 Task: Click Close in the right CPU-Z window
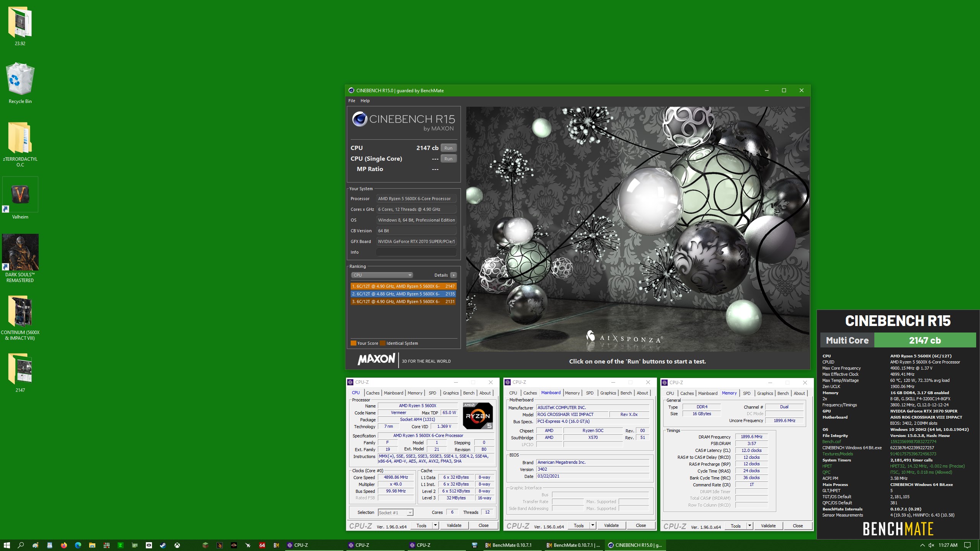click(x=798, y=526)
